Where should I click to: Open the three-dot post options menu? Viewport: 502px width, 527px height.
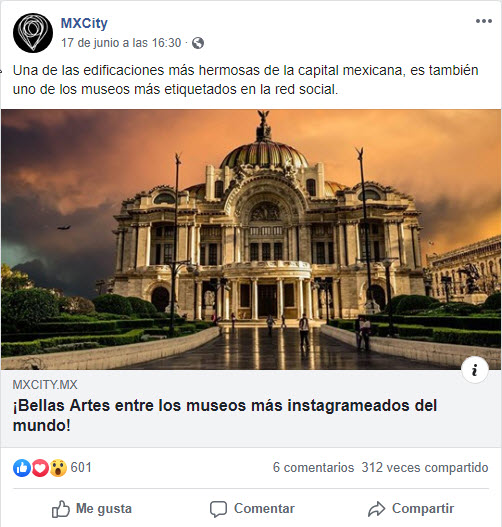pos(484,21)
